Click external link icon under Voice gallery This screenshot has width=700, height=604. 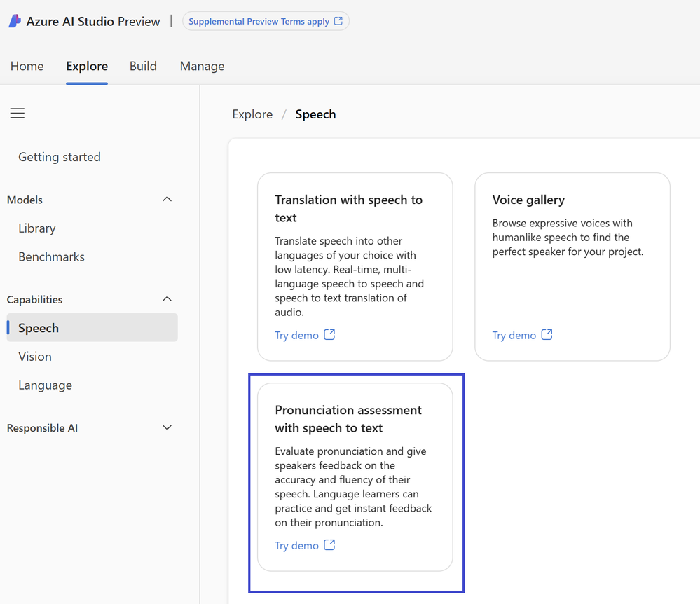click(x=547, y=335)
